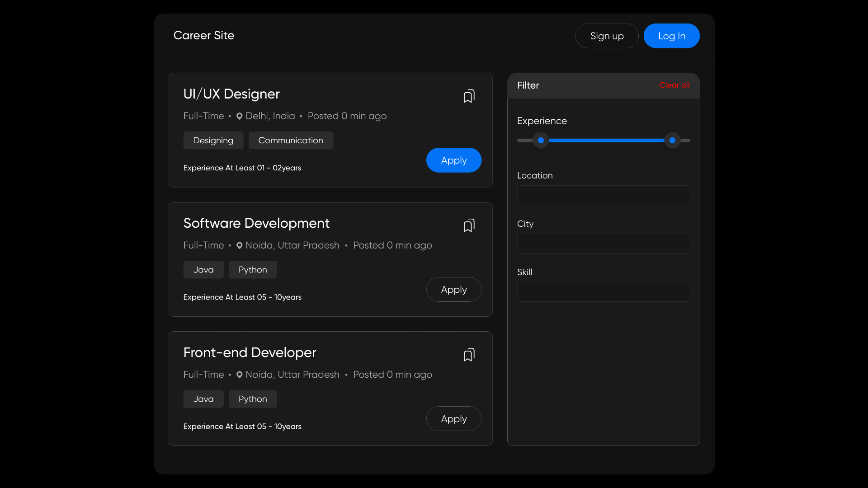Focus the Location filter field

tap(603, 195)
